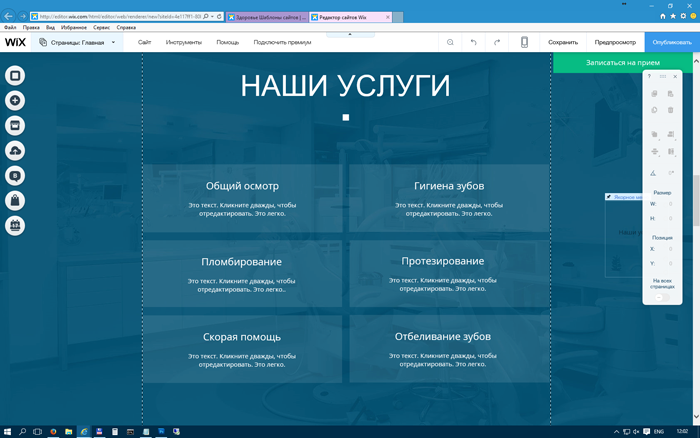Open File Explorer from the taskbar

point(68,432)
